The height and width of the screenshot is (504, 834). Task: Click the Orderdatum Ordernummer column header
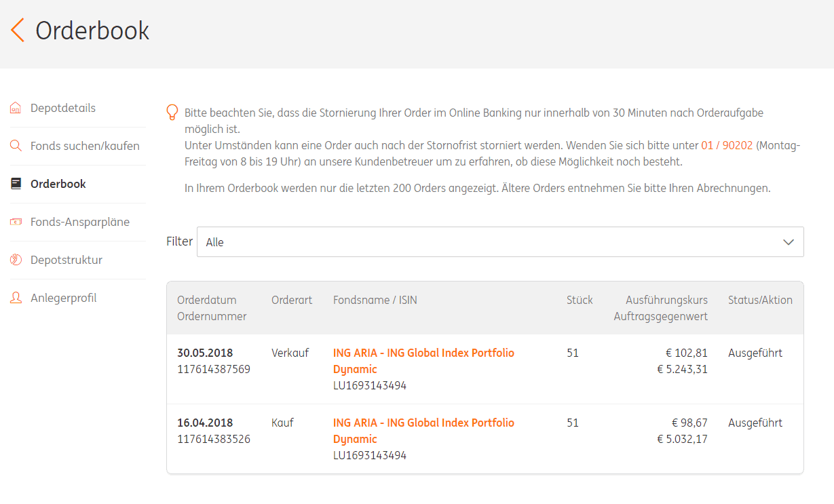[212, 308]
